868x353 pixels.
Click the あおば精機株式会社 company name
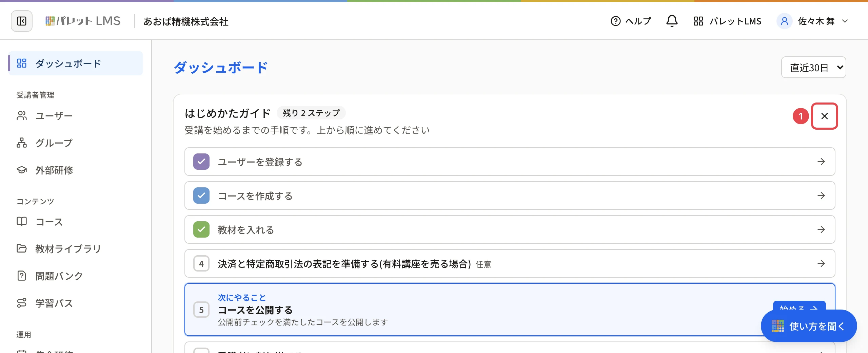tap(186, 21)
